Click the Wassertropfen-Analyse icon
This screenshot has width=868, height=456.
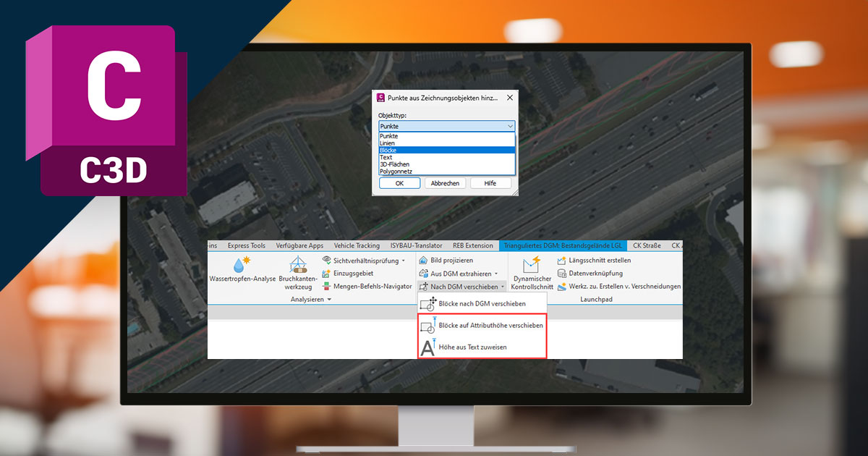(237, 265)
